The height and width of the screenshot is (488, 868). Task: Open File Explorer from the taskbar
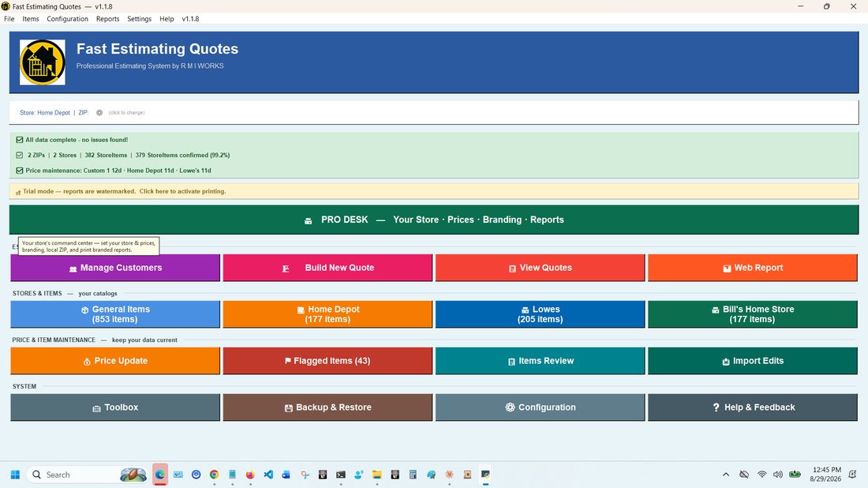[x=377, y=475]
